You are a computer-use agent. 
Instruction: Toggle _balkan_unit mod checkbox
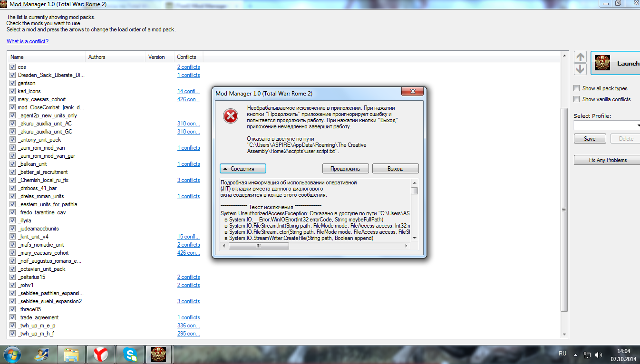point(13,164)
